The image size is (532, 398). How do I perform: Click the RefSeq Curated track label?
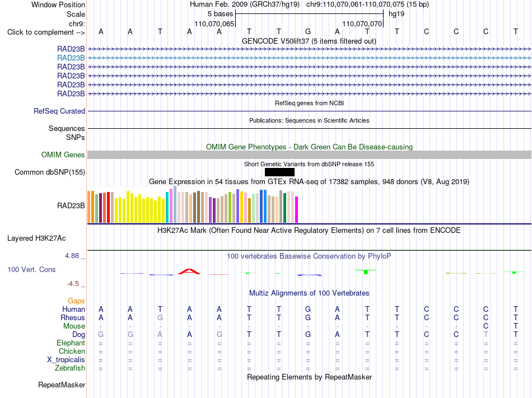tap(59, 111)
